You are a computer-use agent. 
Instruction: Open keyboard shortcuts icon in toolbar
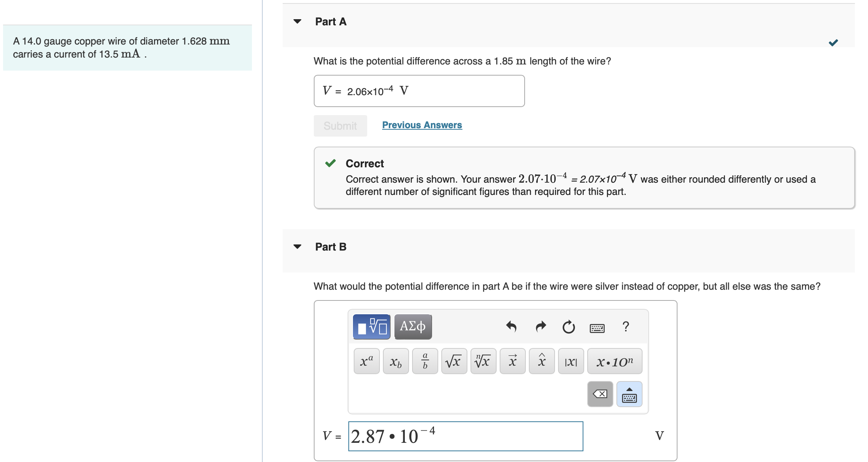pyautogui.click(x=597, y=328)
